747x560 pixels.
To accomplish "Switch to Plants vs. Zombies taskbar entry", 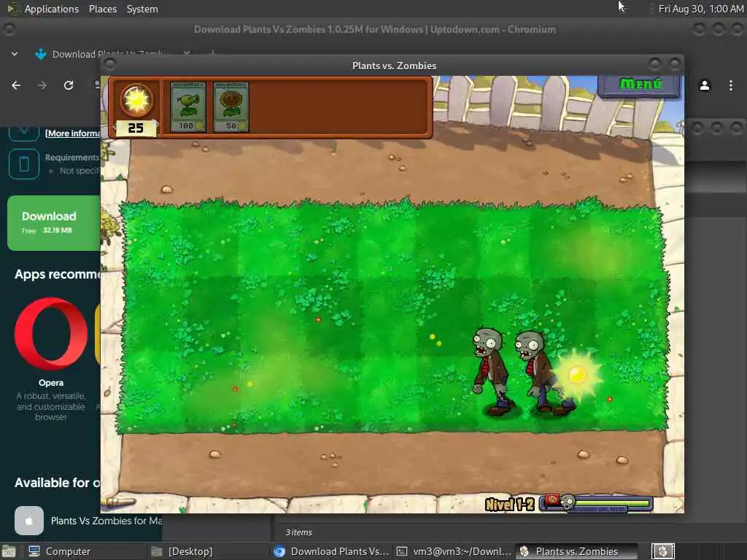I will coord(576,551).
